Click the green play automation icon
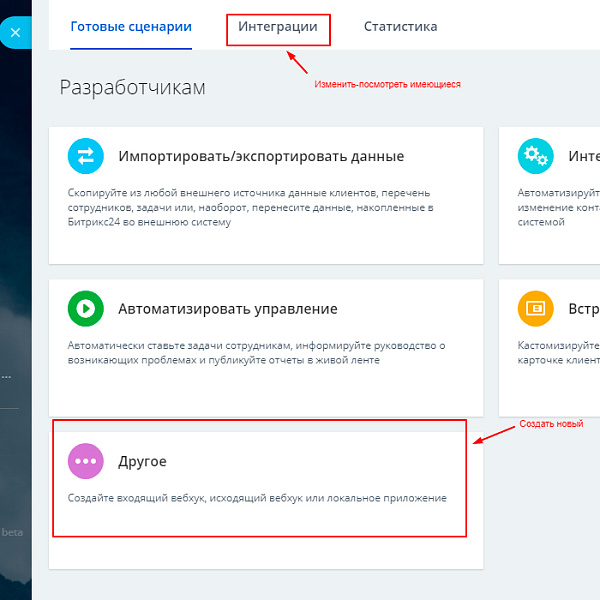The width and height of the screenshot is (600, 600). [x=85, y=308]
